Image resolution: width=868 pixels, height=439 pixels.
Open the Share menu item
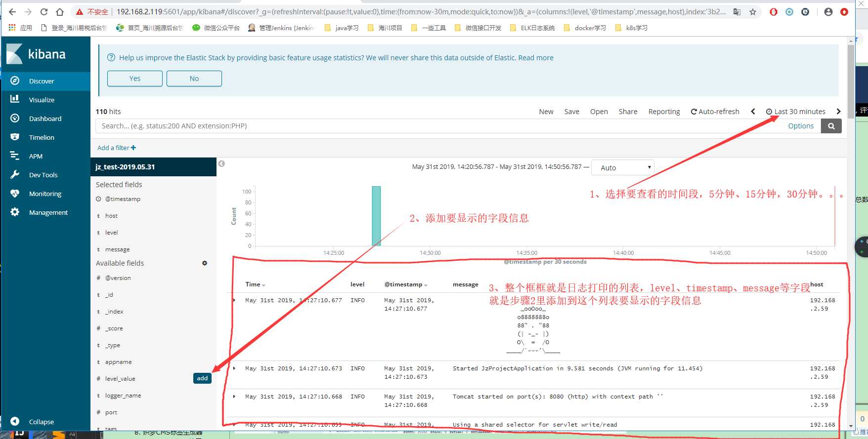(x=628, y=112)
